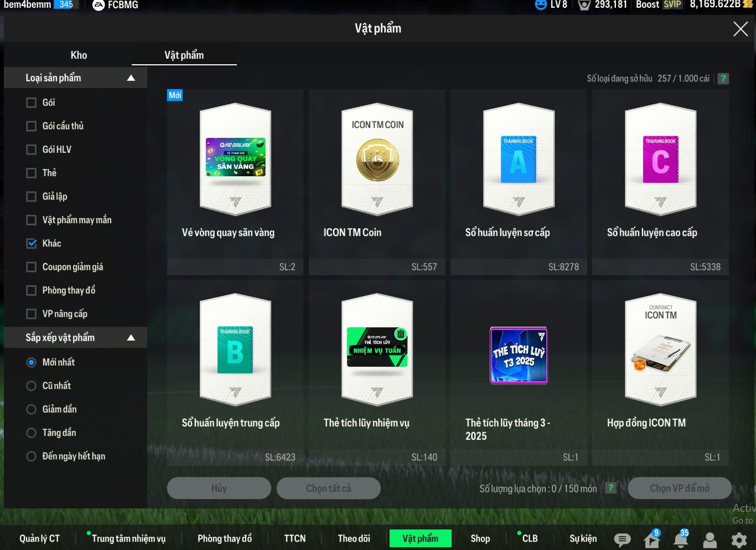The image size is (756, 550).
Task: Collapse the Sắp xếp vật phẩm section
Action: pos(131,338)
